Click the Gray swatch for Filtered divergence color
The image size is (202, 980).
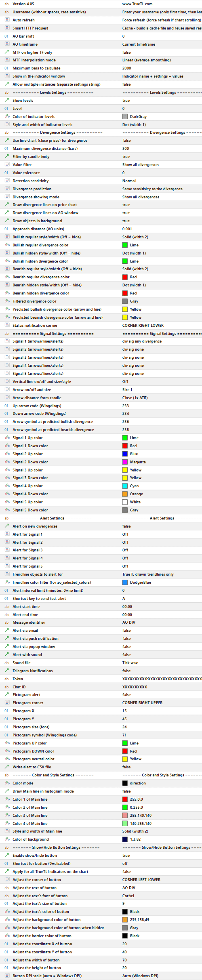click(125, 301)
